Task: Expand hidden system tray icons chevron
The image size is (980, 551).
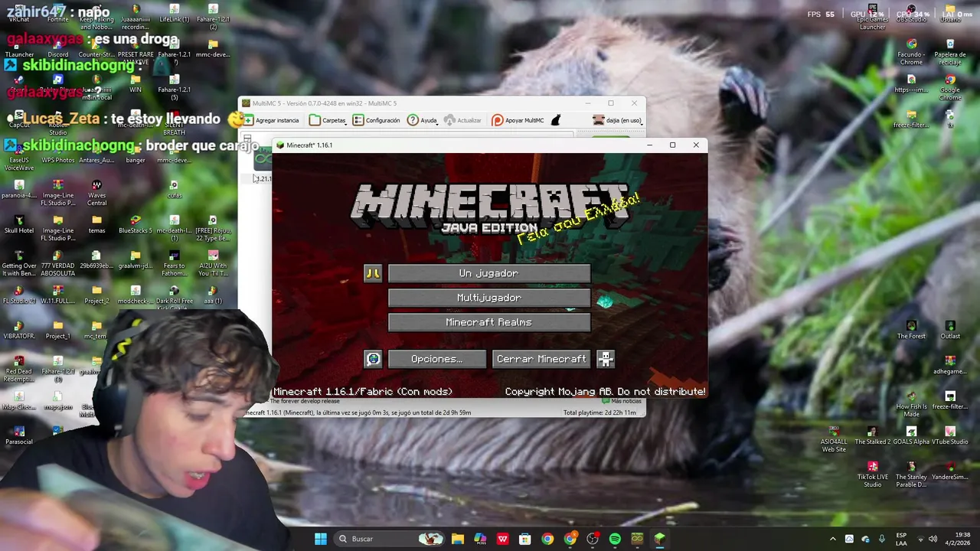Action: click(x=833, y=539)
